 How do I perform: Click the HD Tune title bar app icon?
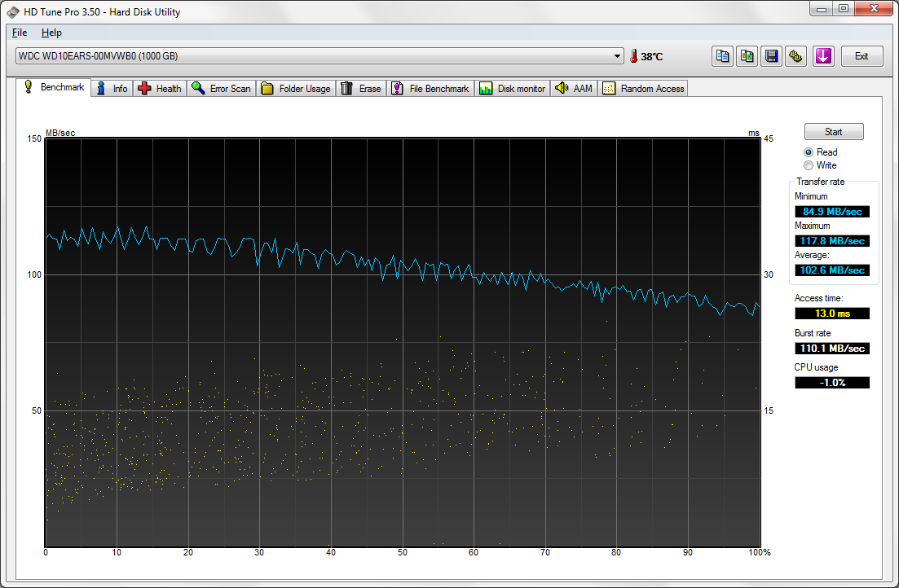tap(13, 11)
